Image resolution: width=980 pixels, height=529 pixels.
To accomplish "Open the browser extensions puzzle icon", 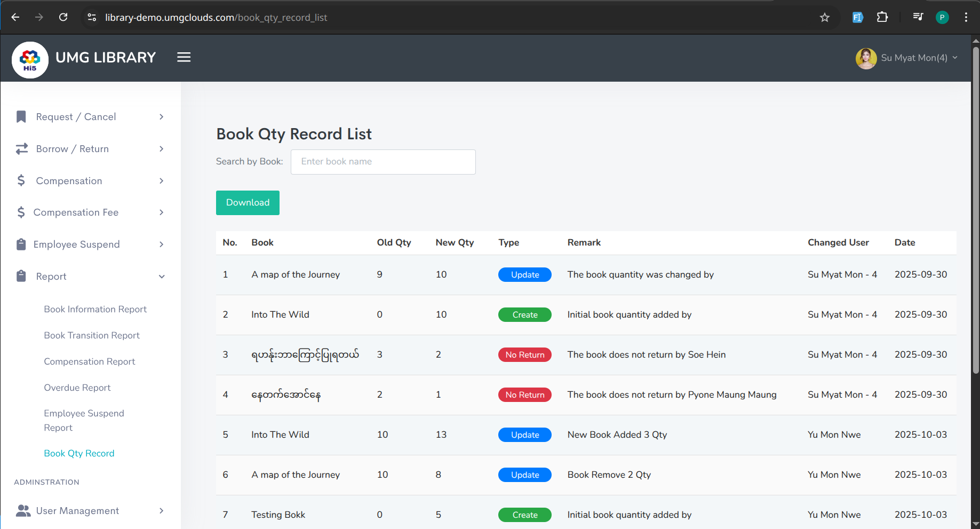I will (882, 18).
